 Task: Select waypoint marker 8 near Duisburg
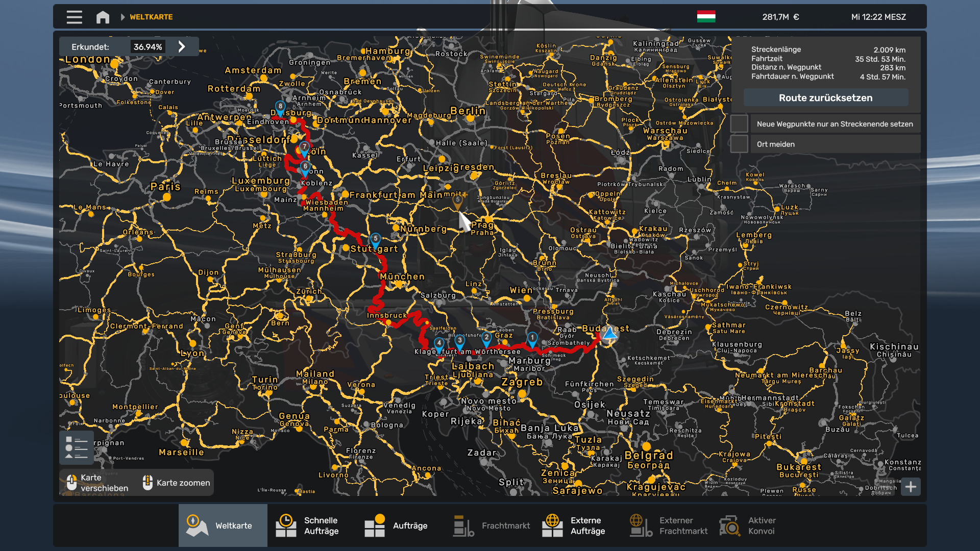coord(280,107)
